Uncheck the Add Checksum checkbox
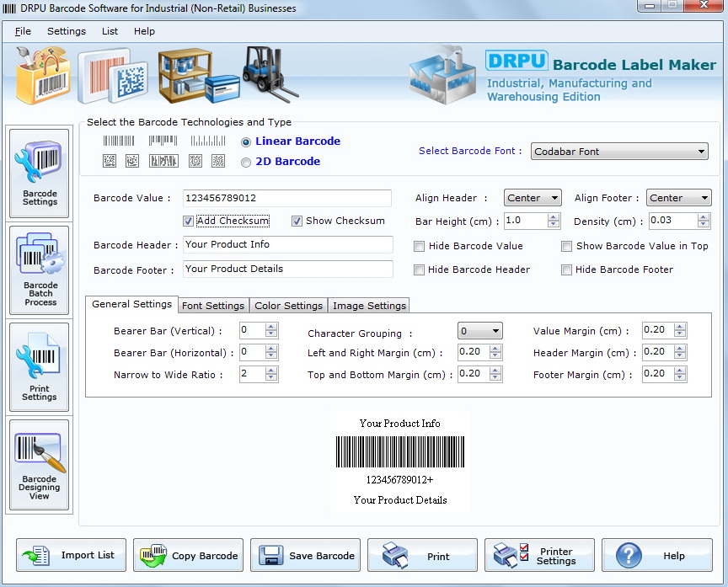 [188, 221]
